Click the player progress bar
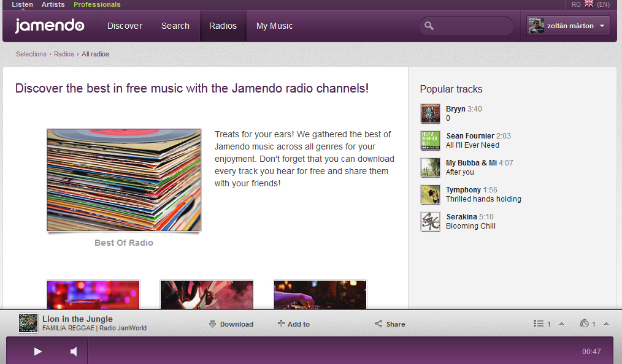Viewport: 622px width, 364px height. (331, 351)
